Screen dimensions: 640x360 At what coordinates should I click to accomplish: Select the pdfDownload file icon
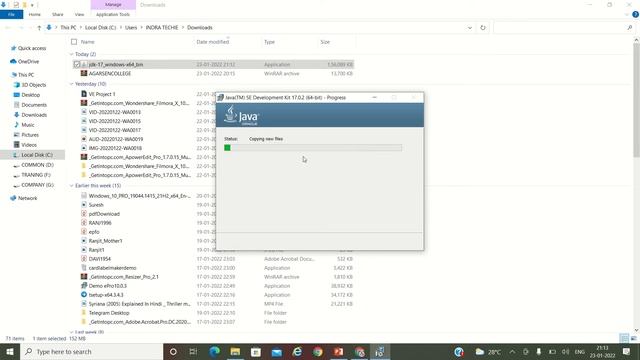(x=84, y=214)
